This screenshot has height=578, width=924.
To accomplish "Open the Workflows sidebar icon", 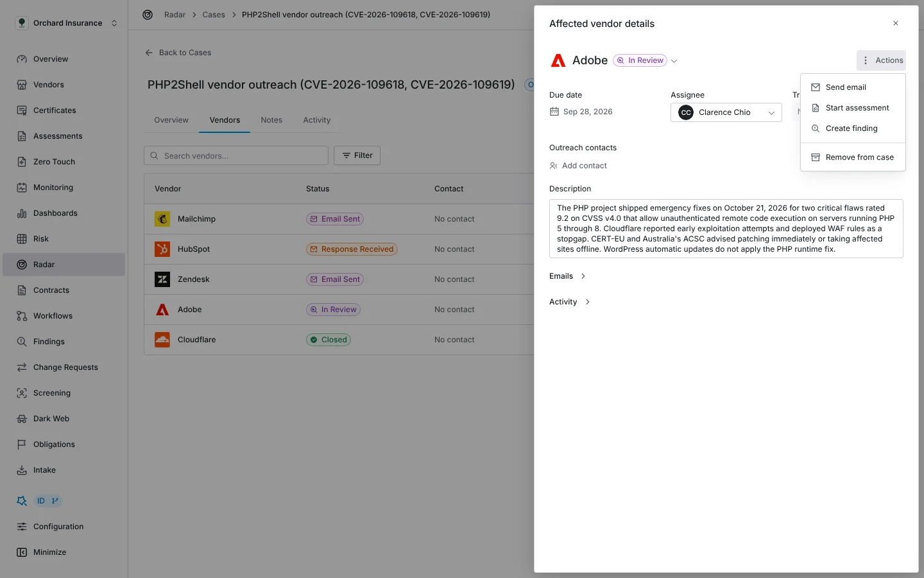I will point(22,316).
